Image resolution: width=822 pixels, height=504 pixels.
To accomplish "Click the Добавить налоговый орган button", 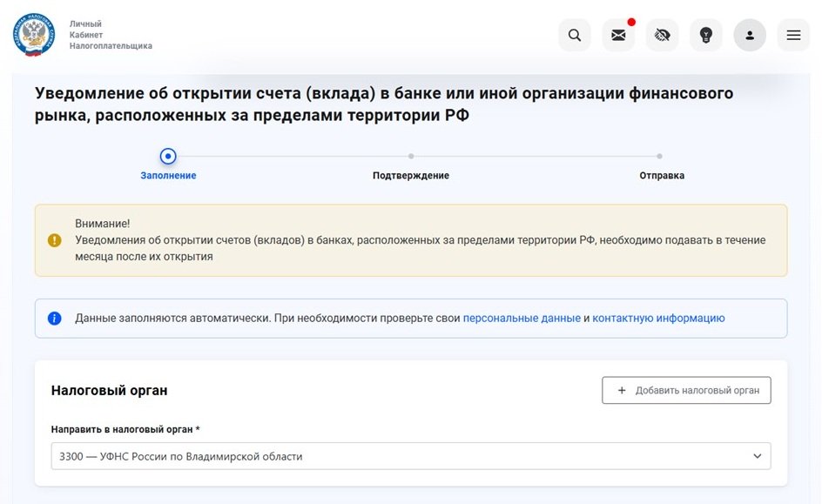I will pyautogui.click(x=685, y=390).
